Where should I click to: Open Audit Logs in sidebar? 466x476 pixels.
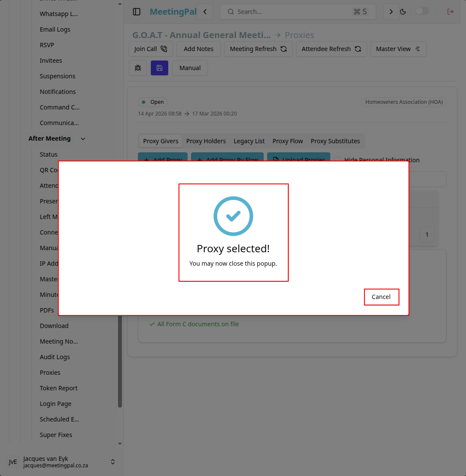54,357
